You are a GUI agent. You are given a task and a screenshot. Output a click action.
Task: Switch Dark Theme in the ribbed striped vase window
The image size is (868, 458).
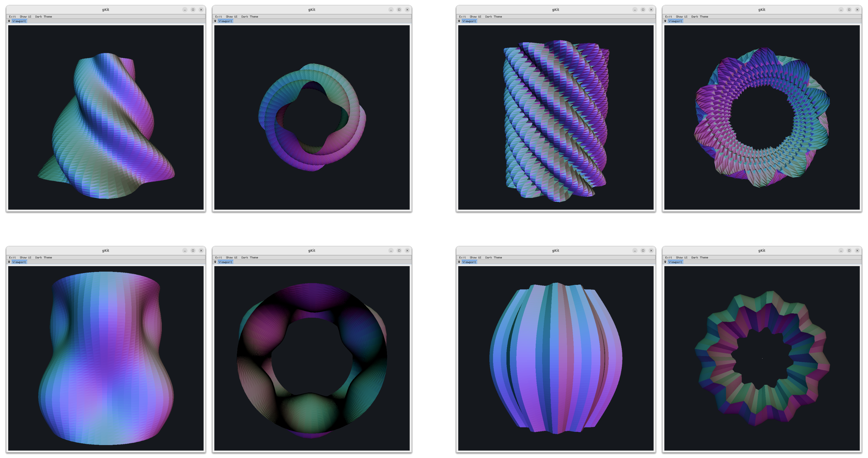(x=494, y=258)
